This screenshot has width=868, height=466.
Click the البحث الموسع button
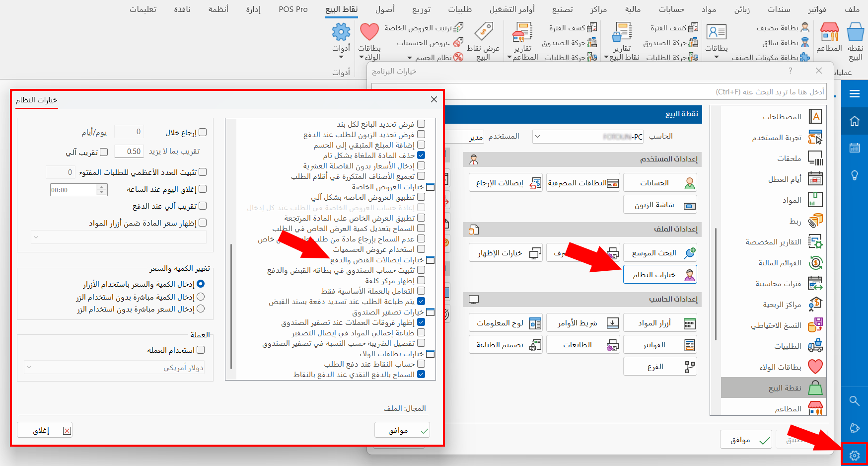pyautogui.click(x=660, y=253)
